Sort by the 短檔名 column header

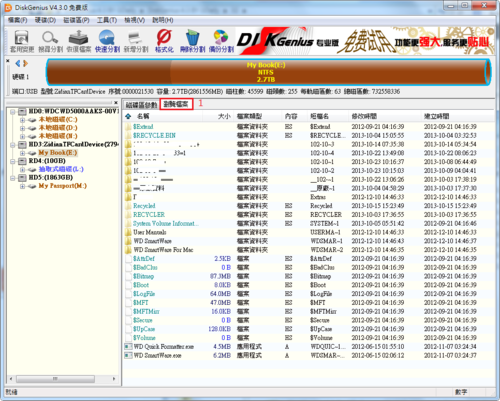[319, 116]
